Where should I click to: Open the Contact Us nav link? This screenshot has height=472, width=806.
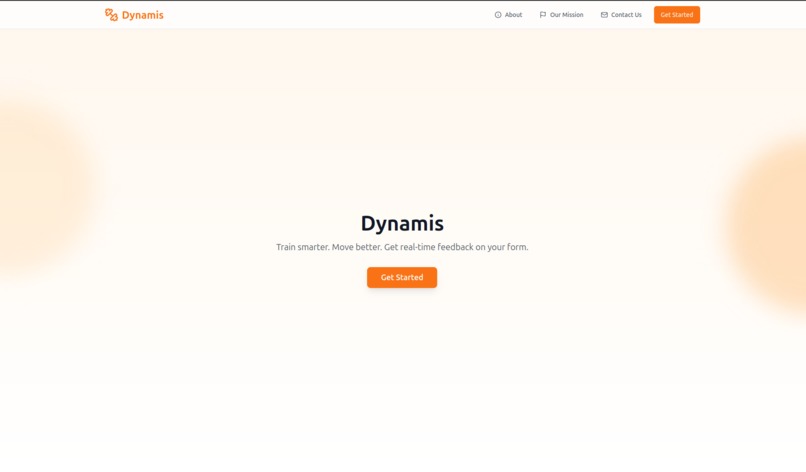click(621, 15)
